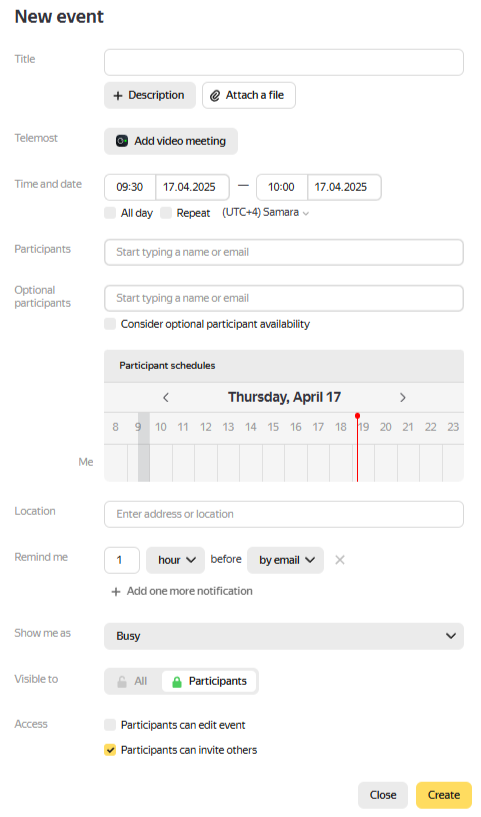The image size is (481, 817).
Task: Open the Show me as Busy dropdown
Action: point(284,636)
